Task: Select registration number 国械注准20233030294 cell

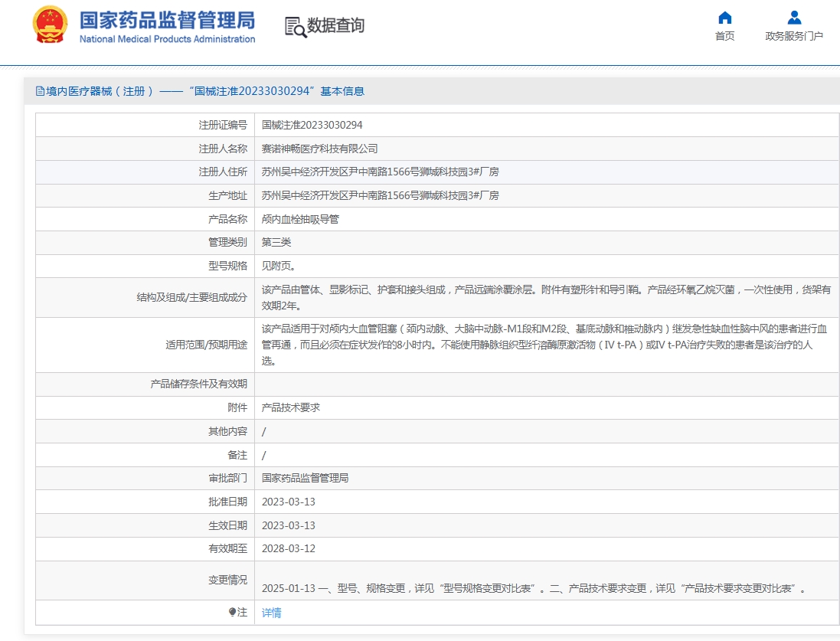Action: 312,125
